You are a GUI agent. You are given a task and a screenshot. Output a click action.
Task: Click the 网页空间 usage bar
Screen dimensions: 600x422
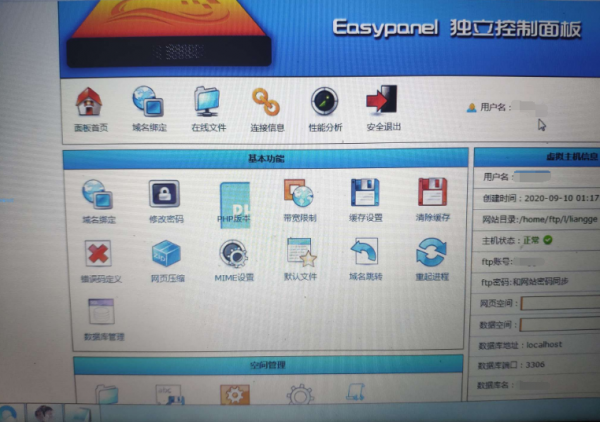click(x=560, y=303)
